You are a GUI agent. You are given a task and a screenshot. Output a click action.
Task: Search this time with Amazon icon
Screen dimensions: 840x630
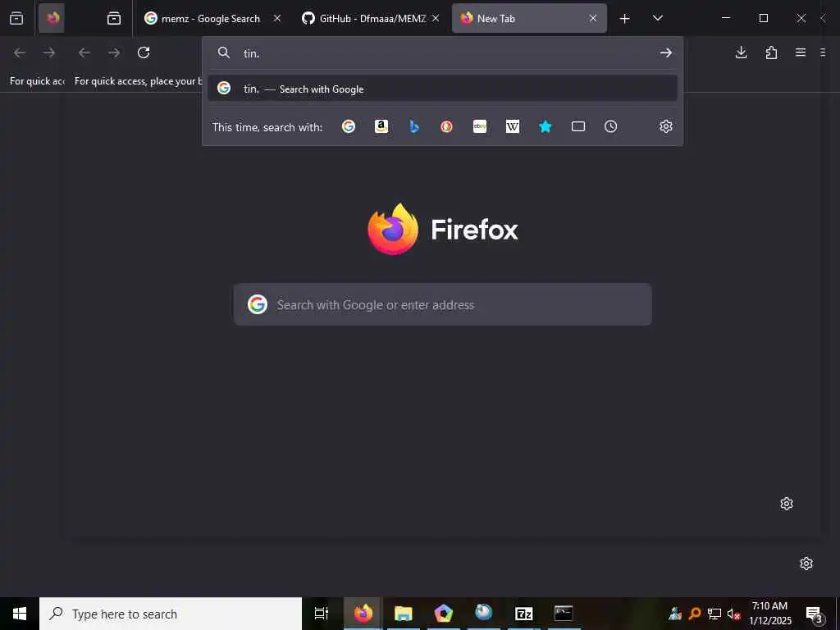click(x=381, y=126)
